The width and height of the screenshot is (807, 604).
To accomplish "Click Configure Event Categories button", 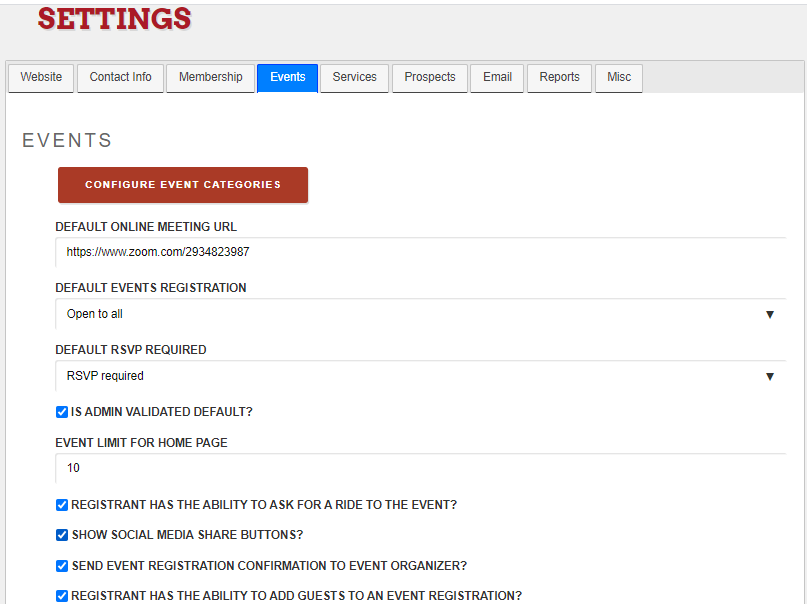I will pyautogui.click(x=183, y=185).
